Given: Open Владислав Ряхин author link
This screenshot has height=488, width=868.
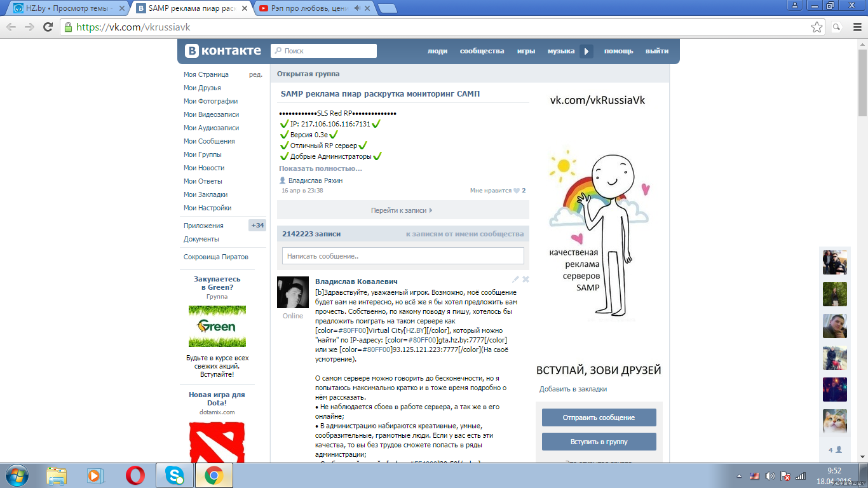Looking at the screenshot, I should tap(315, 180).
